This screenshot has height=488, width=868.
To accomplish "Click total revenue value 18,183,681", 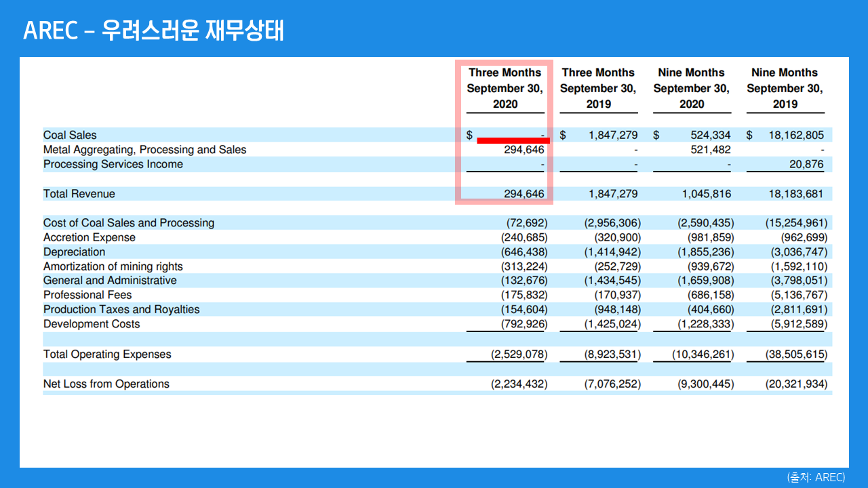I will pyautogui.click(x=796, y=194).
